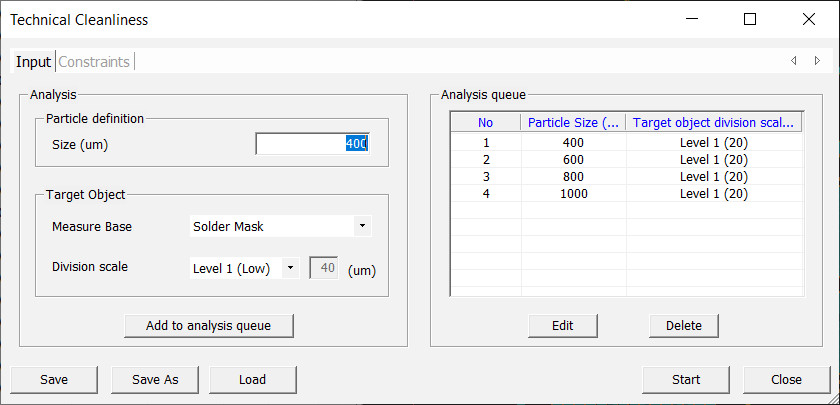This screenshot has height=405, width=840.
Task: Click the Particle Size column header
Action: pos(573,123)
